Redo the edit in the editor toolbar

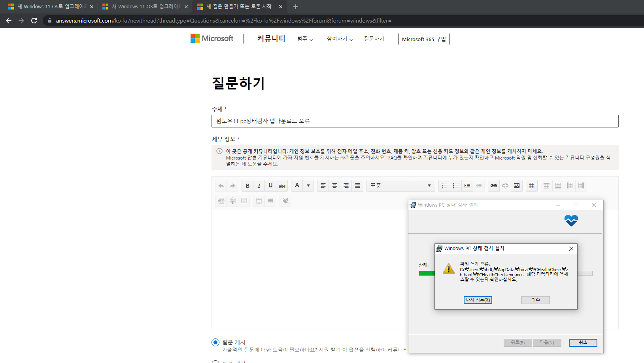233,186
